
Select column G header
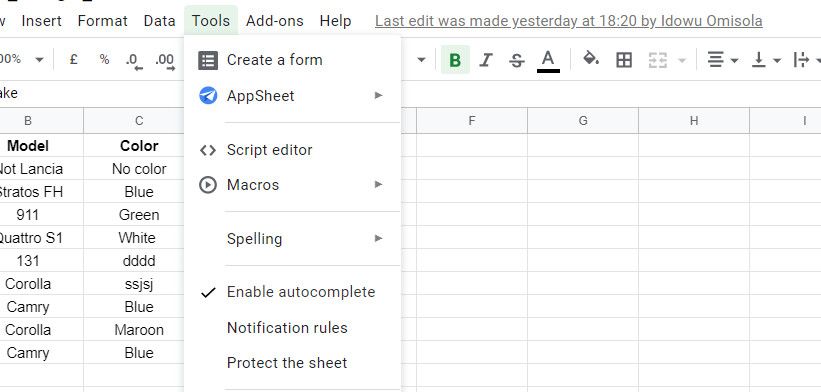point(583,121)
